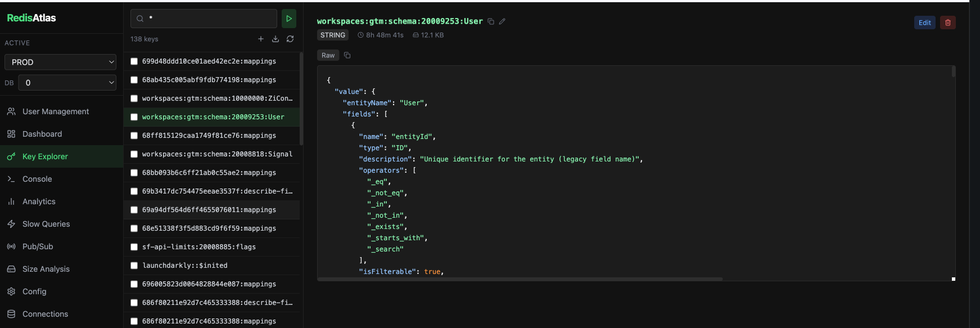The image size is (980, 328).
Task: Click the RedisAtlas logo
Action: pyautogui.click(x=31, y=18)
